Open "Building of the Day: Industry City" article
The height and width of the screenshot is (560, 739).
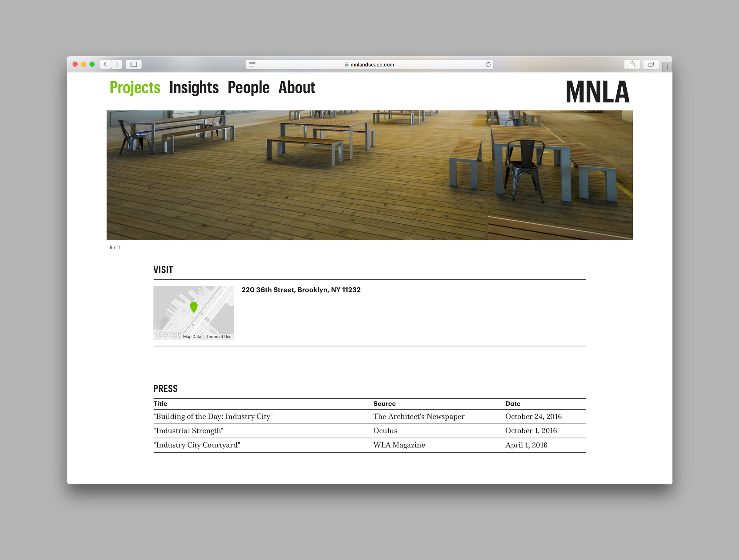(213, 416)
